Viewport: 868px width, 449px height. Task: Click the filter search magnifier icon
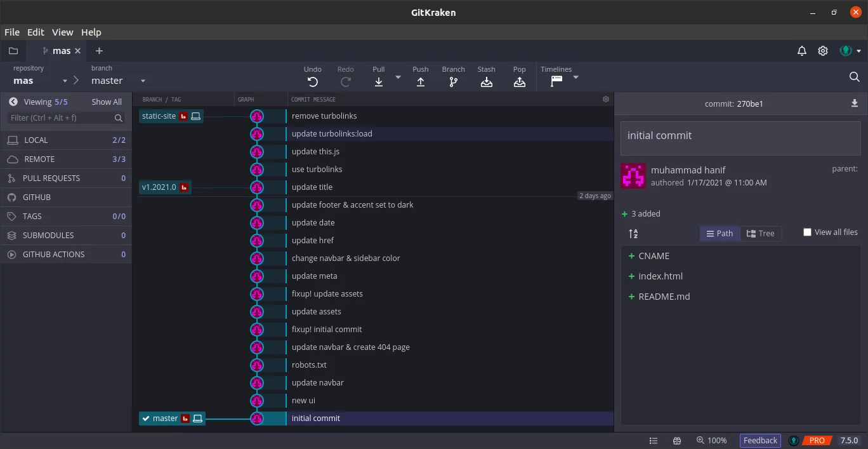119,118
